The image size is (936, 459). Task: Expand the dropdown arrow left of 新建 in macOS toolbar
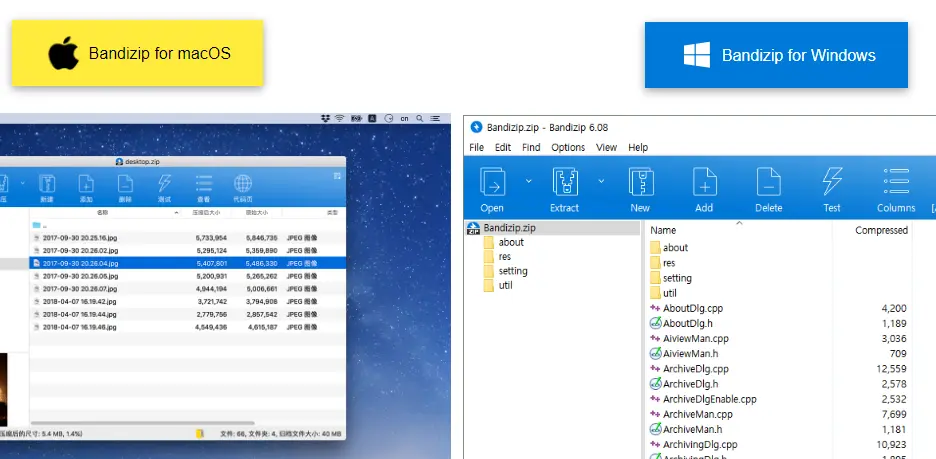pyautogui.click(x=23, y=182)
